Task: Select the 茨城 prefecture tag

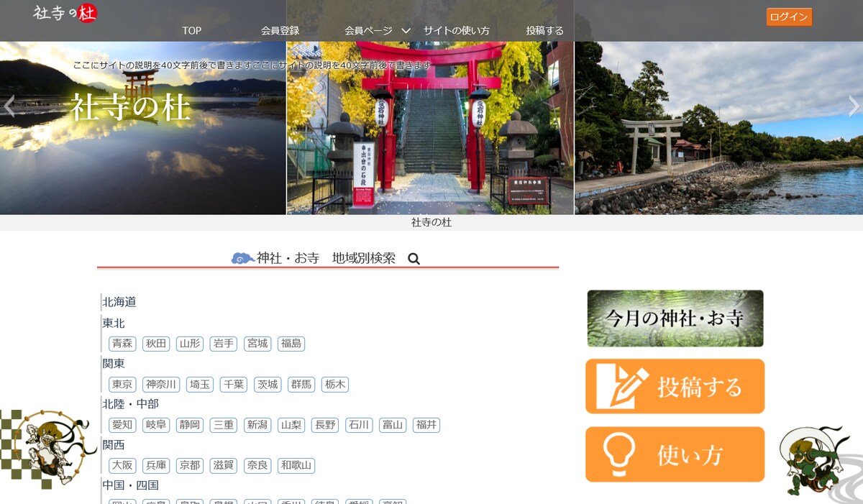Action: 268,385
